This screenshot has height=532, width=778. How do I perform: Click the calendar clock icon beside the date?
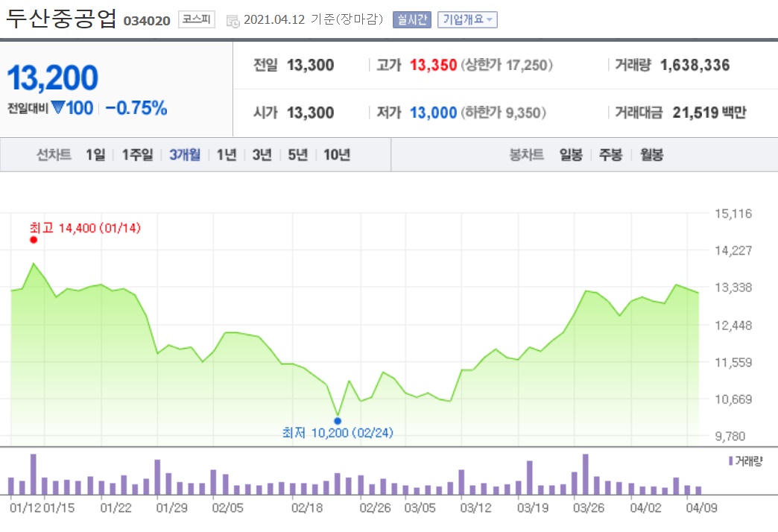[x=233, y=22]
